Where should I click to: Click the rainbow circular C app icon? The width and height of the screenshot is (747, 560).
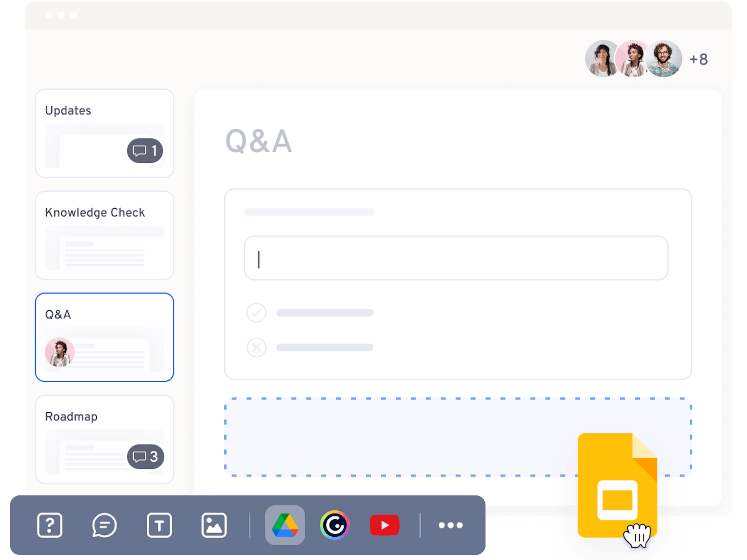click(334, 525)
